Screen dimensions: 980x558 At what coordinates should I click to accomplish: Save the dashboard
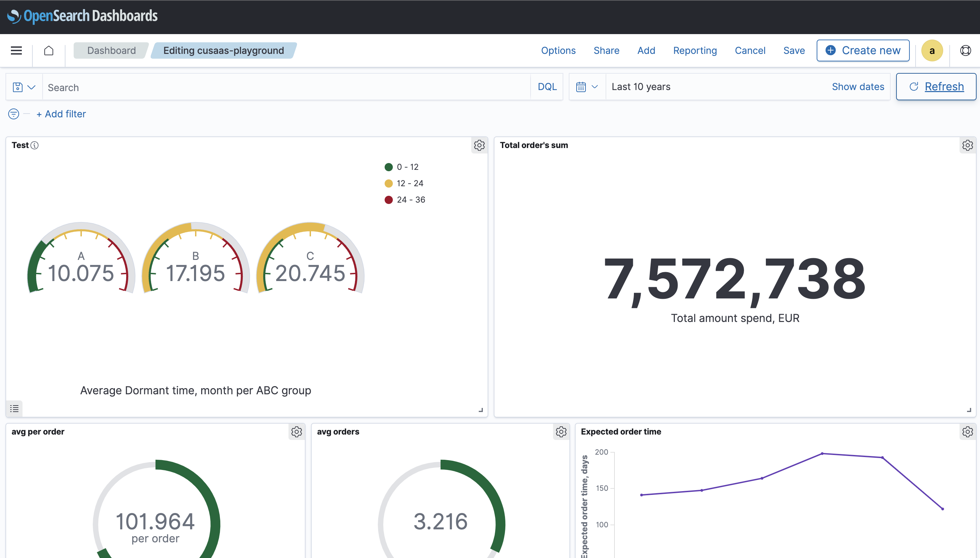click(794, 50)
